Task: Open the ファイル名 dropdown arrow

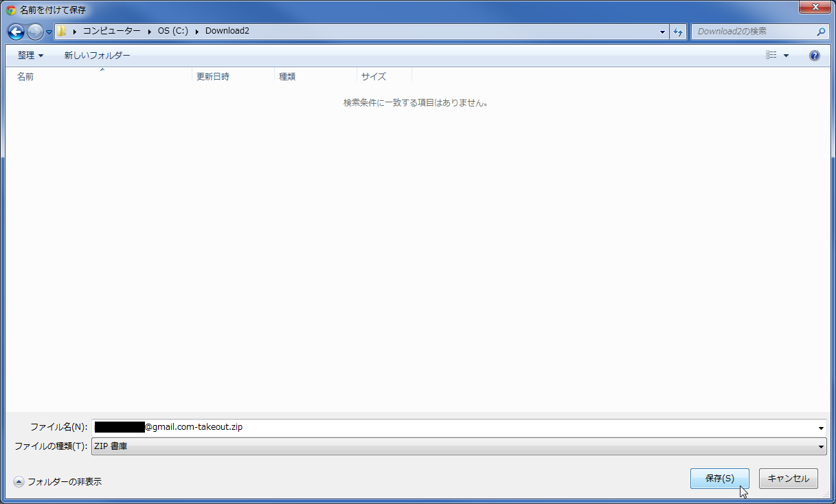Action: (x=821, y=428)
